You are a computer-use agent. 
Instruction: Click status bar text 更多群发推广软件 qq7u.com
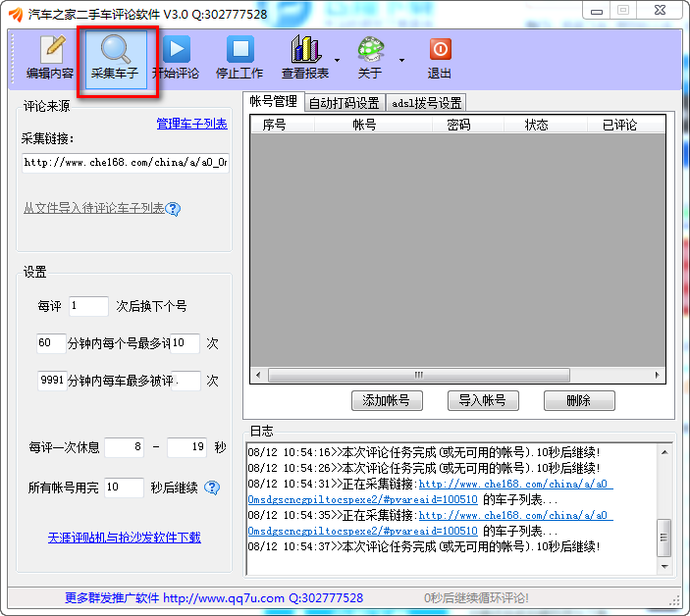coord(214,598)
